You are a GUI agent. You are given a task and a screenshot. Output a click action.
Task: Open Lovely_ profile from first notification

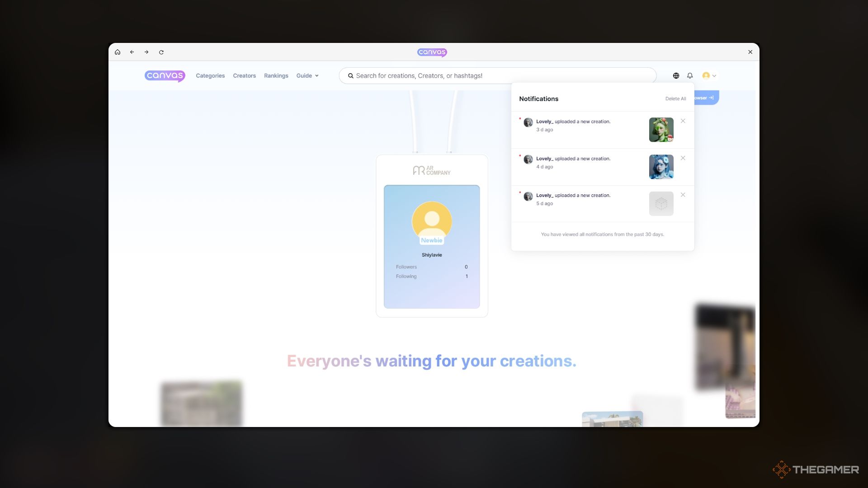[x=544, y=122]
